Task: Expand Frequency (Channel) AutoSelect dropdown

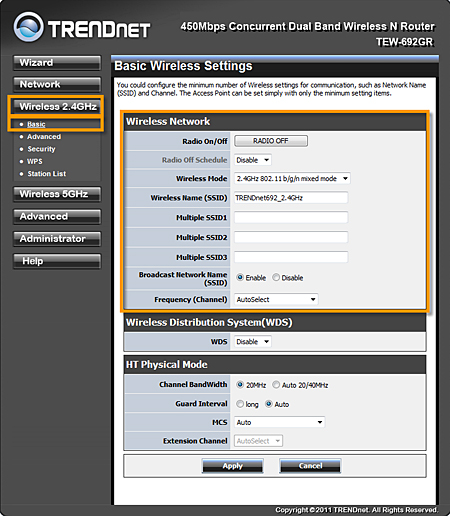Action: pos(276,299)
